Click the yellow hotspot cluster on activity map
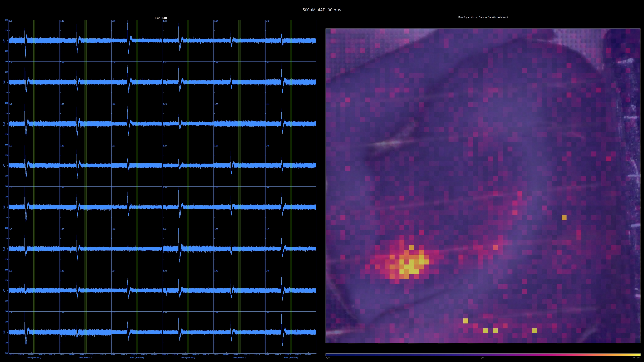The image size is (644, 362). click(x=412, y=267)
